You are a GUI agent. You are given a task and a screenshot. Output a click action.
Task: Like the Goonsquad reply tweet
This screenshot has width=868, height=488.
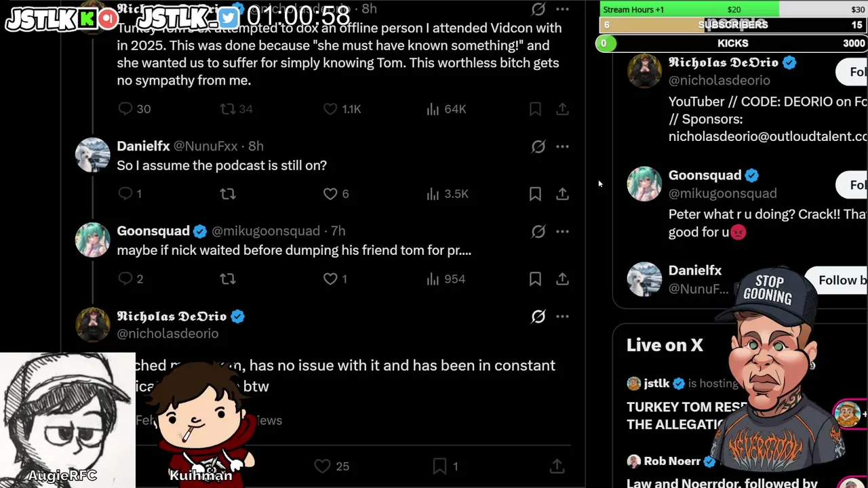[x=330, y=279]
